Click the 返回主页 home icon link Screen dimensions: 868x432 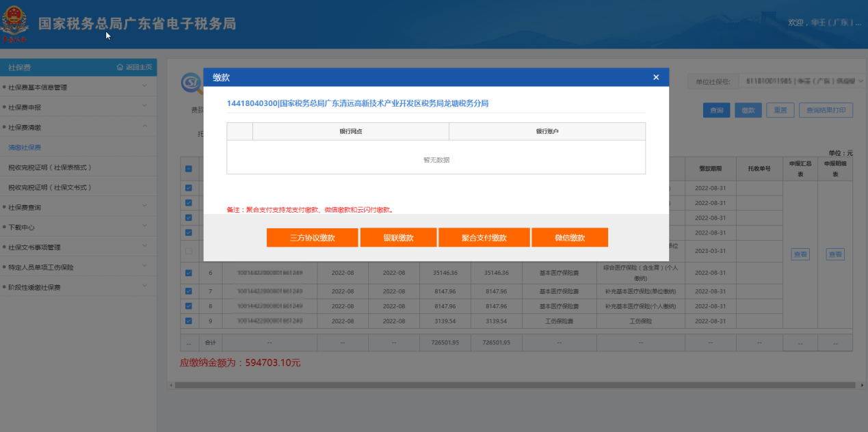click(134, 67)
